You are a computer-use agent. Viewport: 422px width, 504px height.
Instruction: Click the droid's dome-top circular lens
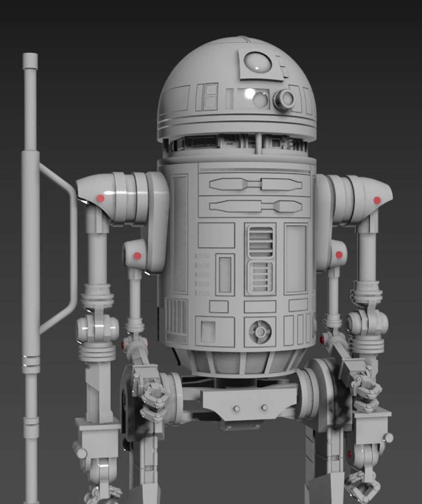click(x=258, y=63)
